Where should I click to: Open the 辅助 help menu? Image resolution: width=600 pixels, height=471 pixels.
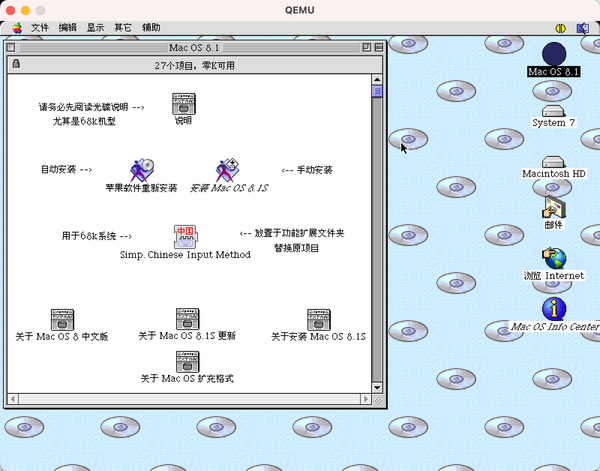(151, 28)
